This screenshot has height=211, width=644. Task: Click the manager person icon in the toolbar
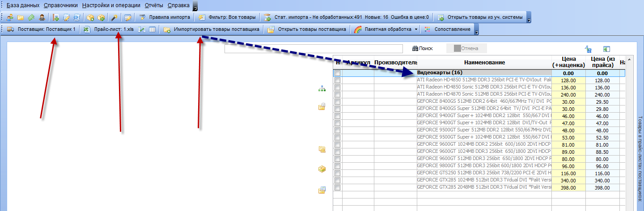coord(42,17)
